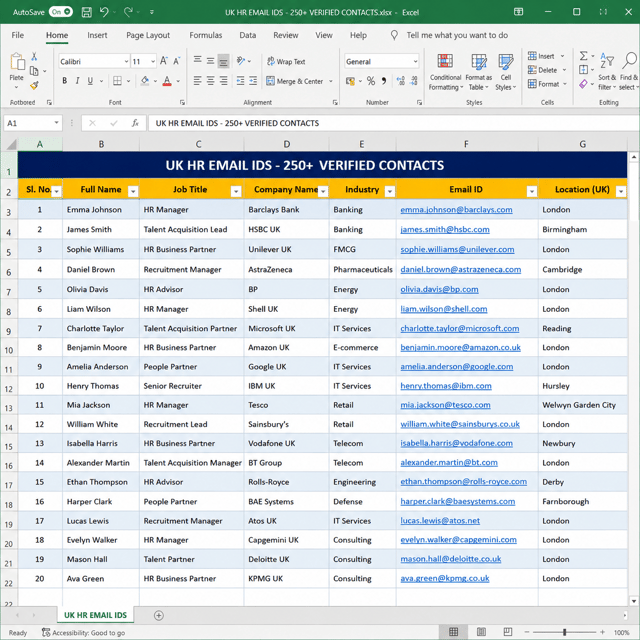Viewport: 640px width, 640px height.
Task: Click the Orientation text angle icon
Action: [x=241, y=61]
